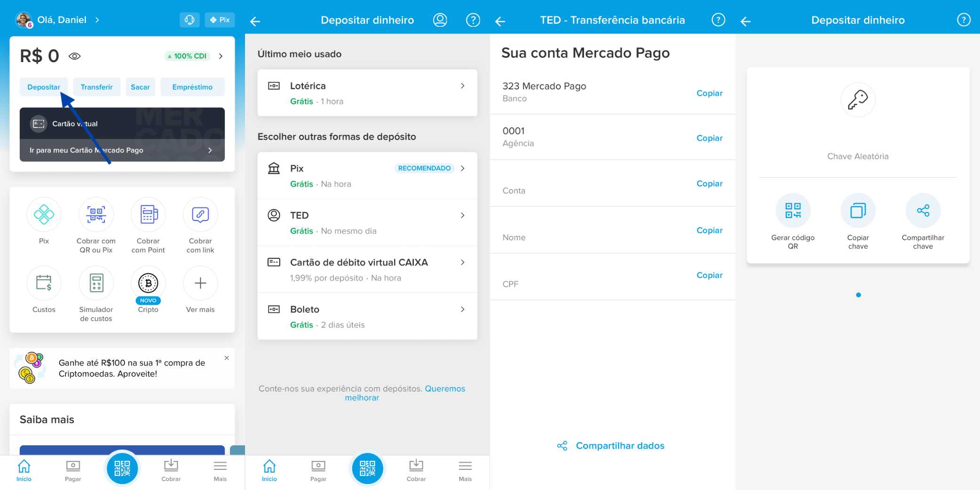
Task: Choose Cartão de débito virtual CAIXA
Action: (367, 269)
